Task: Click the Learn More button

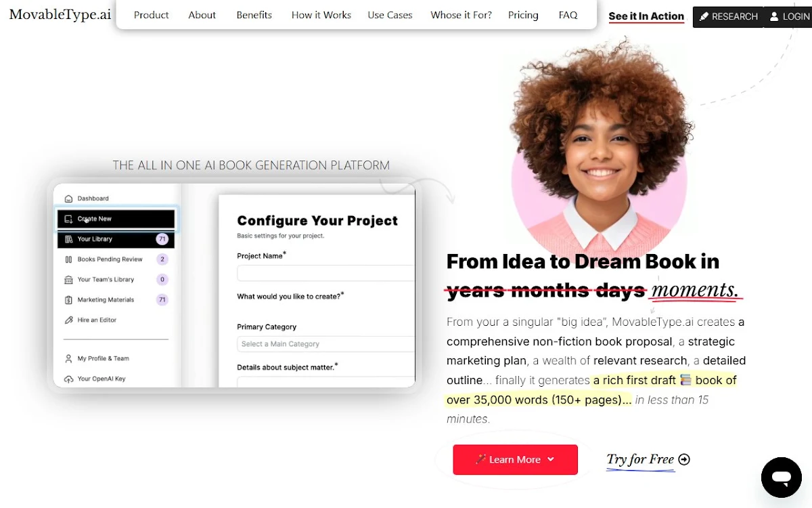Action: 516,459
